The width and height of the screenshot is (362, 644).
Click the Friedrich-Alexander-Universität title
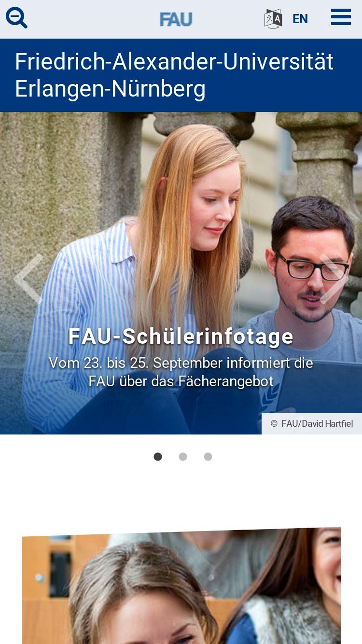click(x=174, y=62)
